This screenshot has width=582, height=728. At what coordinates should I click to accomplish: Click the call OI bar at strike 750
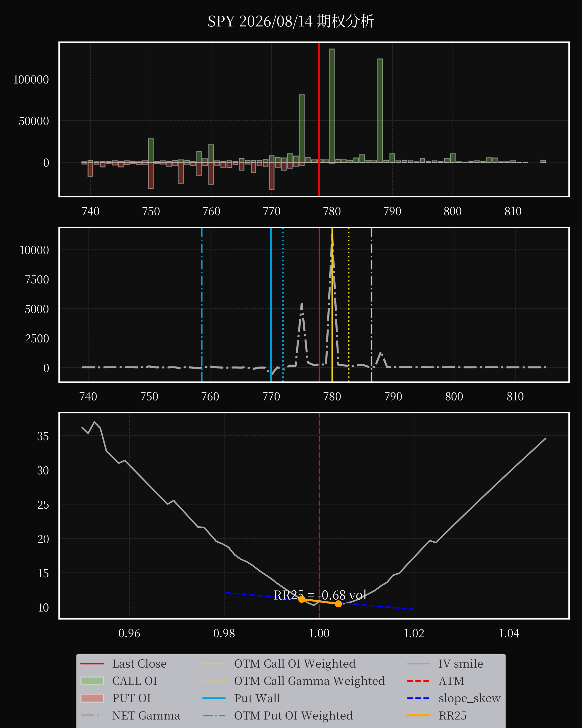(151, 151)
